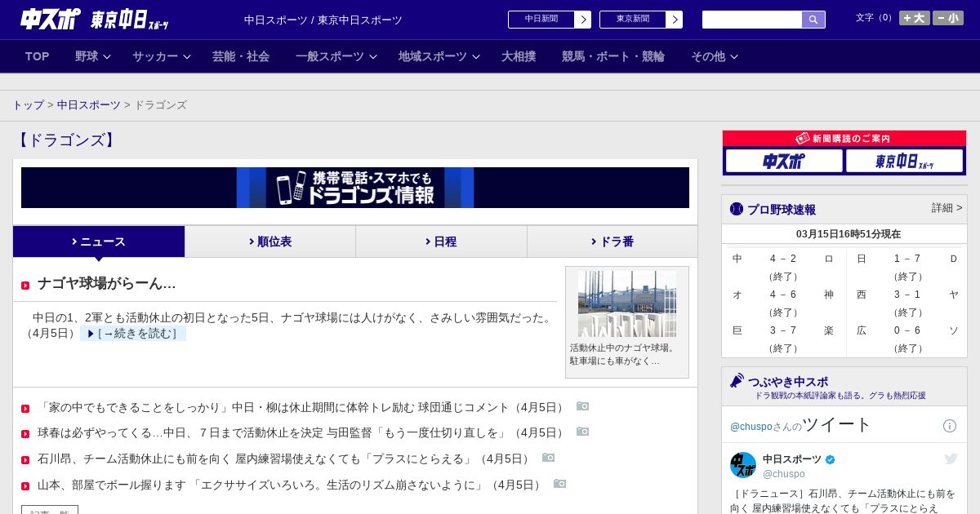
Task: Click camera icon beside 石川昂 article
Action: (x=549, y=458)
